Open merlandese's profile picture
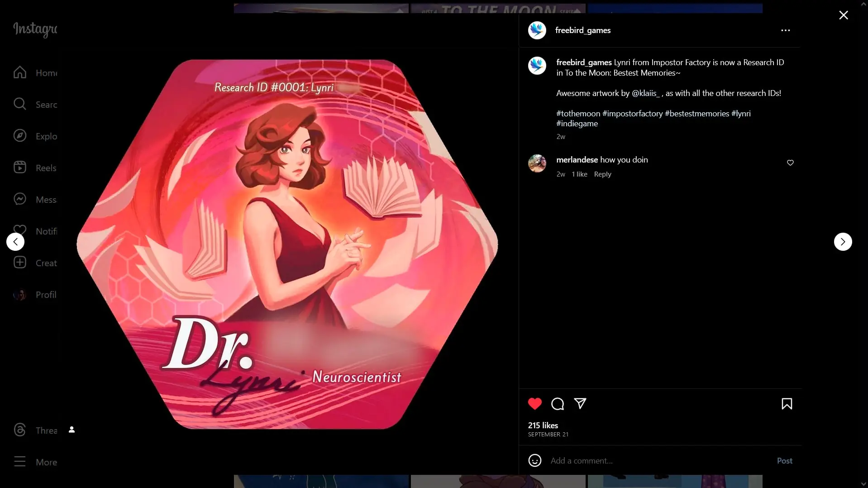Image resolution: width=868 pixels, height=488 pixels. pos(537,163)
